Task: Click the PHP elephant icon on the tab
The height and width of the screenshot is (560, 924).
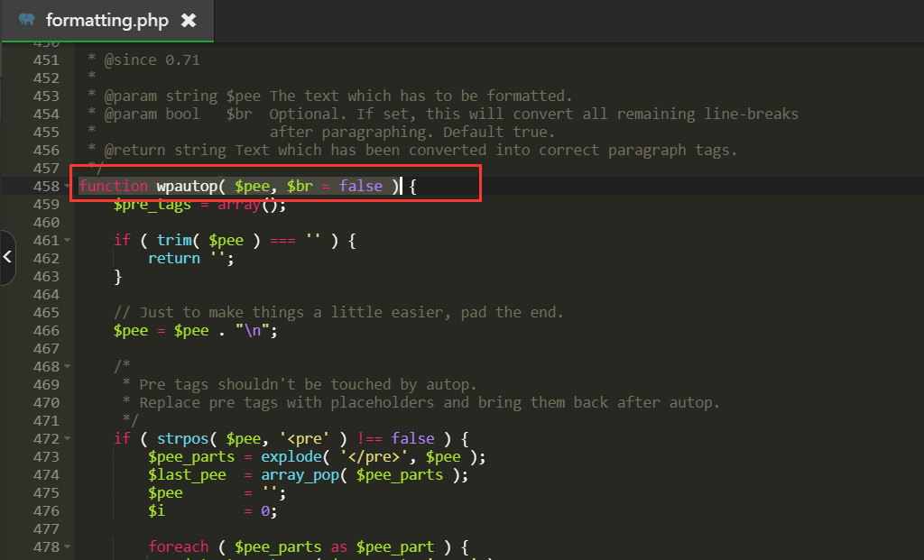Action: point(27,20)
